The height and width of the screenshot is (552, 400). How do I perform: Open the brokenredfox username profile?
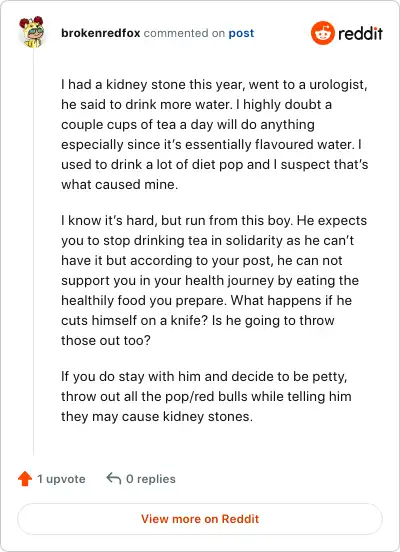tap(101, 33)
